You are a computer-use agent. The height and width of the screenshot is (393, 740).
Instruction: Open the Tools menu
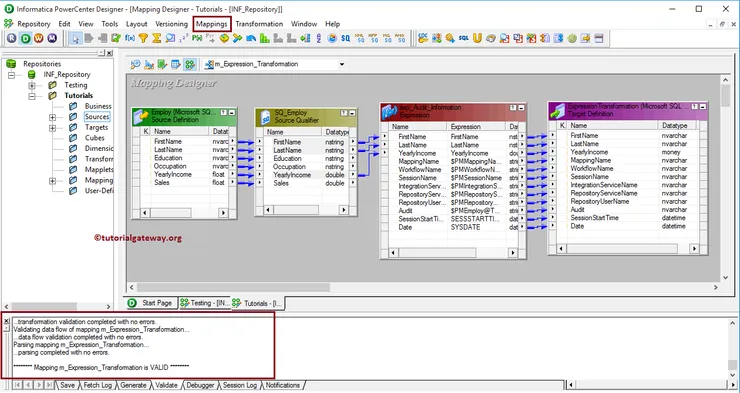tap(109, 24)
